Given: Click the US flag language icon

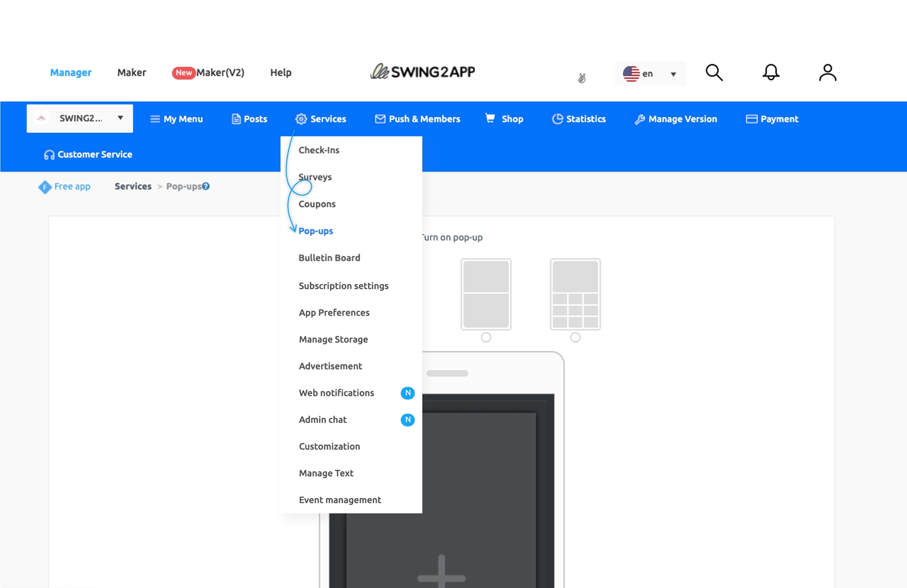Looking at the screenshot, I should (x=631, y=74).
